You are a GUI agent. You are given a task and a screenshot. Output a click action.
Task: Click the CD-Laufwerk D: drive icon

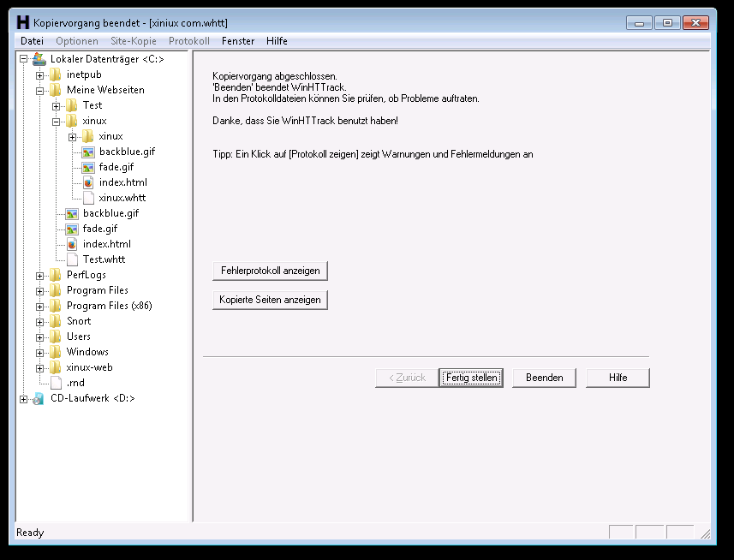39,398
